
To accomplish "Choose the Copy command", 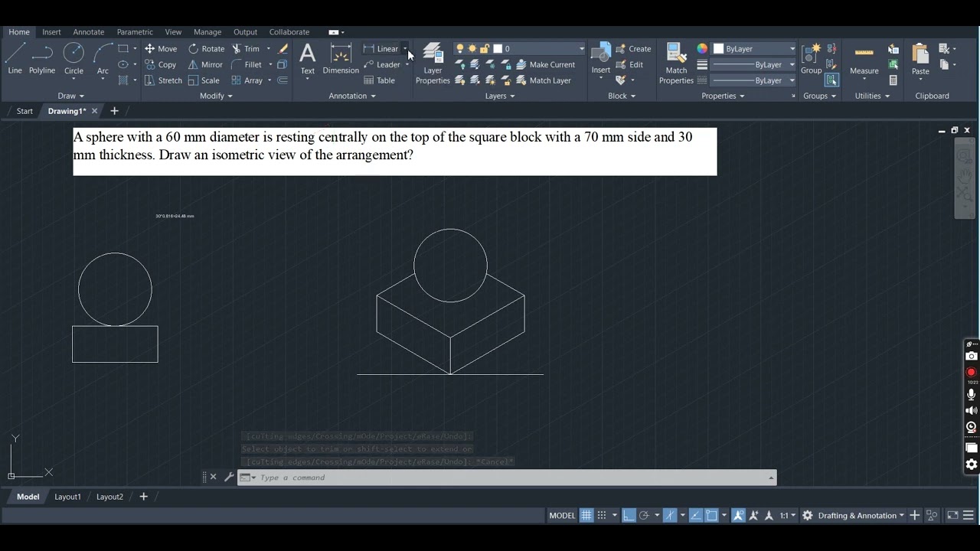I will click(x=161, y=64).
